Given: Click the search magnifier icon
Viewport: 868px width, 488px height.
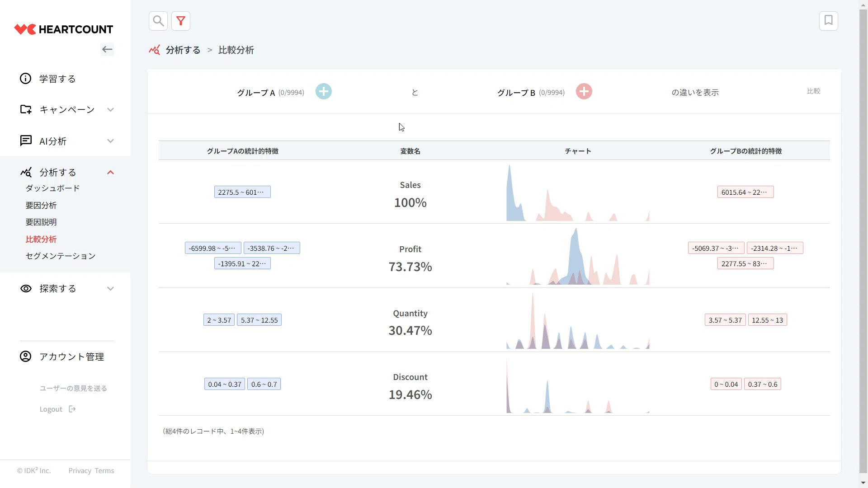Looking at the screenshot, I should tap(158, 21).
